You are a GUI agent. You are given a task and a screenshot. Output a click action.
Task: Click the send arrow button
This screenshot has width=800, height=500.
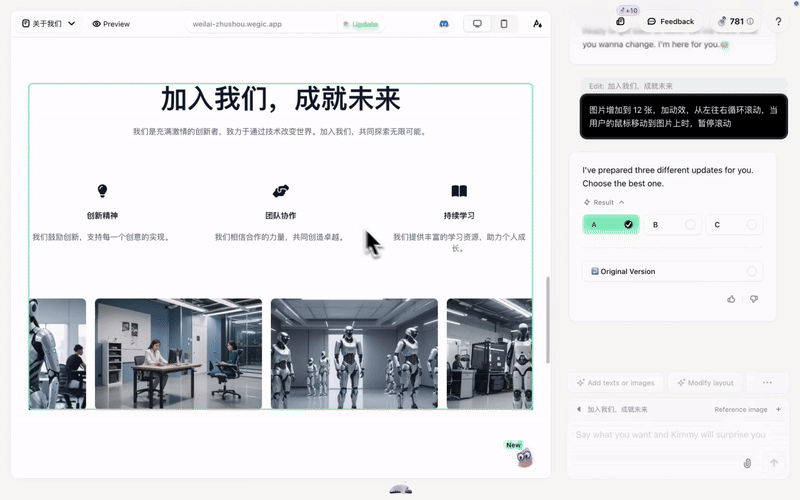tap(773, 463)
